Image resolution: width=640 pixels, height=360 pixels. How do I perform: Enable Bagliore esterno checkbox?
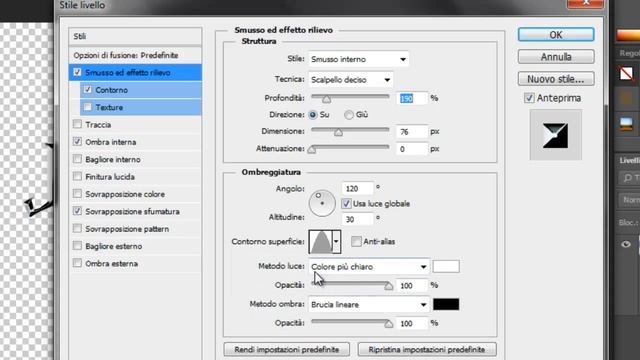tap(77, 246)
